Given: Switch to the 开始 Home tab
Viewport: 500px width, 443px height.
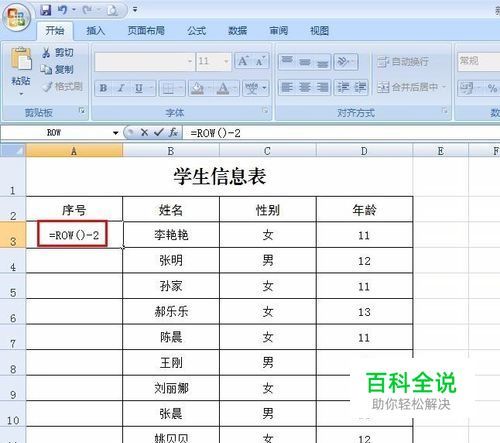Looking at the screenshot, I should [55, 31].
